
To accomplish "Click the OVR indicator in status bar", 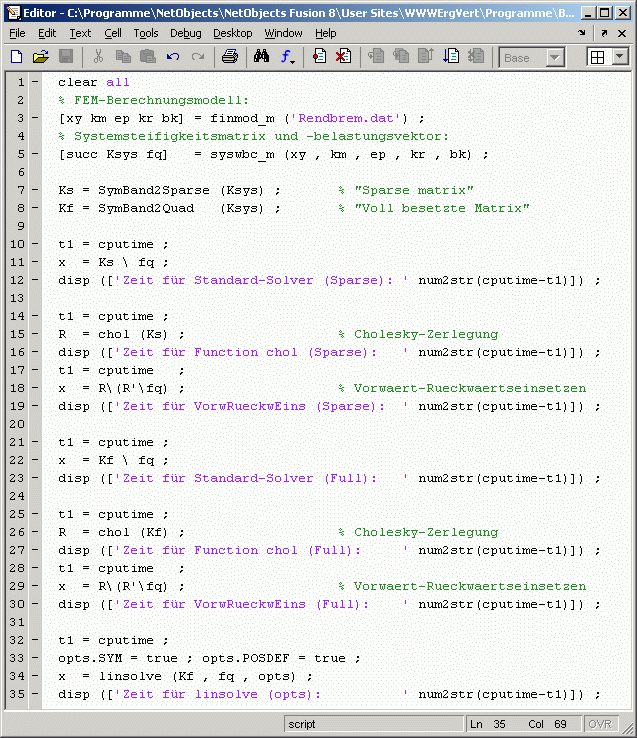I will 598,724.
